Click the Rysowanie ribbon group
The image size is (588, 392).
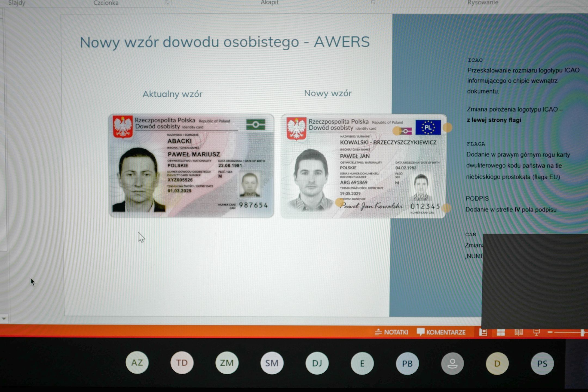[483, 3]
